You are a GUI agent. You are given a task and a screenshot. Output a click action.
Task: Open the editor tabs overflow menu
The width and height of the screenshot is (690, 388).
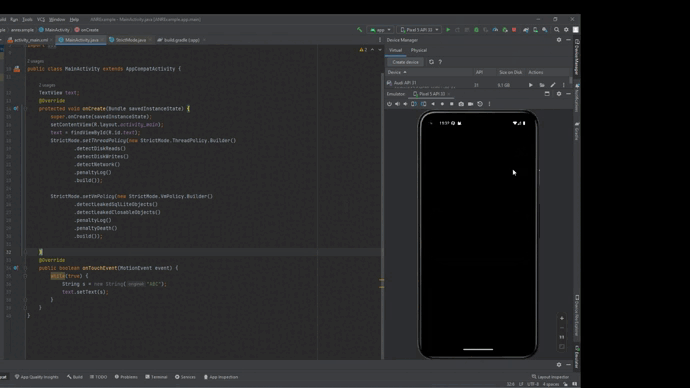pos(380,40)
